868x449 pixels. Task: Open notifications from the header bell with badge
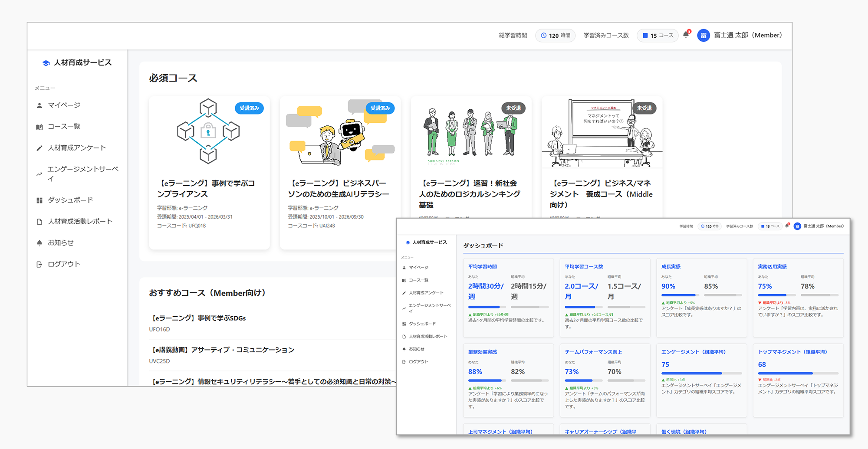pos(686,35)
